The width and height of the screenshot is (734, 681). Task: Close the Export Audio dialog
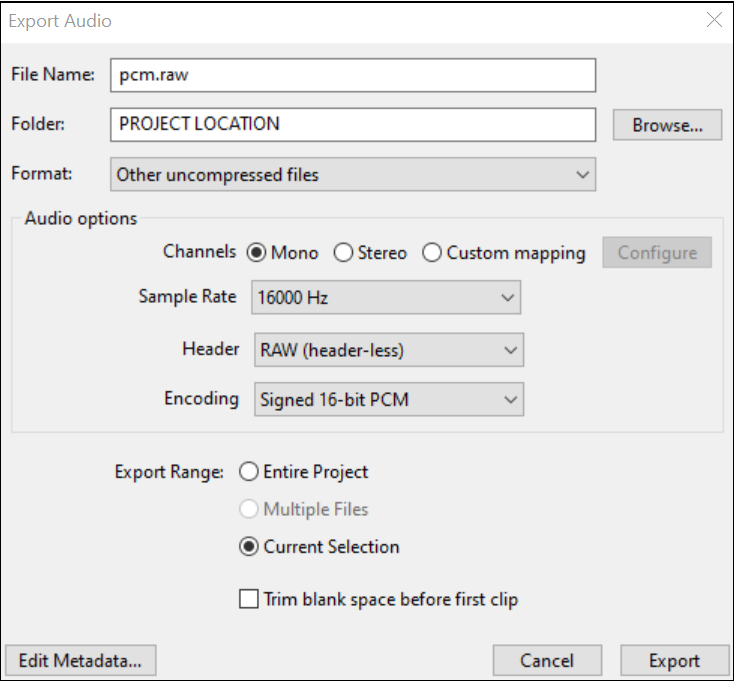pyautogui.click(x=714, y=20)
